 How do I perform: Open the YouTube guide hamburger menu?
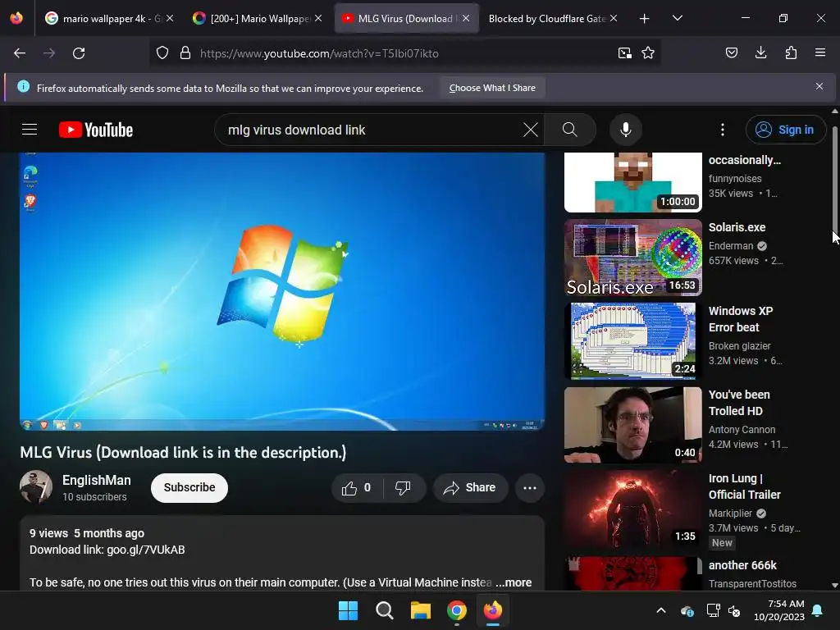[30, 130]
